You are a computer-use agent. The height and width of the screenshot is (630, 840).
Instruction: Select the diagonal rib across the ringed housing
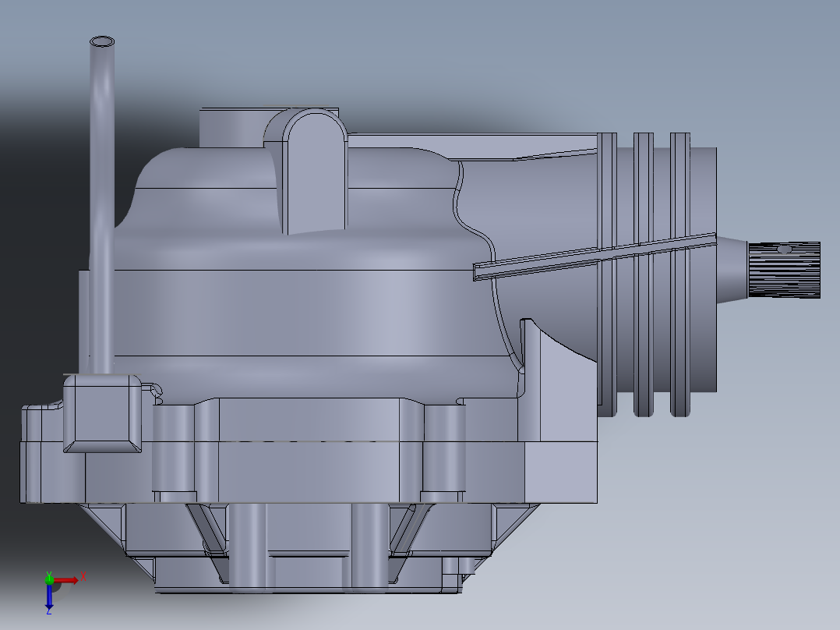coord(595,257)
